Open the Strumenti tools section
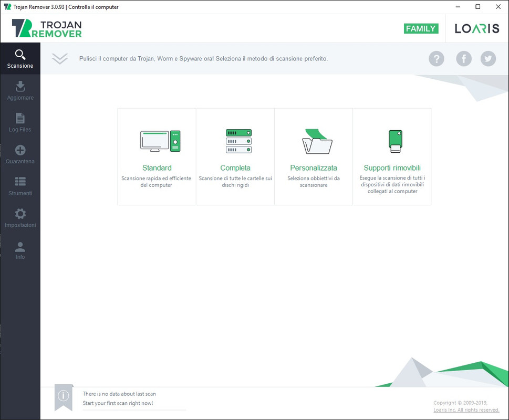The height and width of the screenshot is (420, 509). coord(20,186)
